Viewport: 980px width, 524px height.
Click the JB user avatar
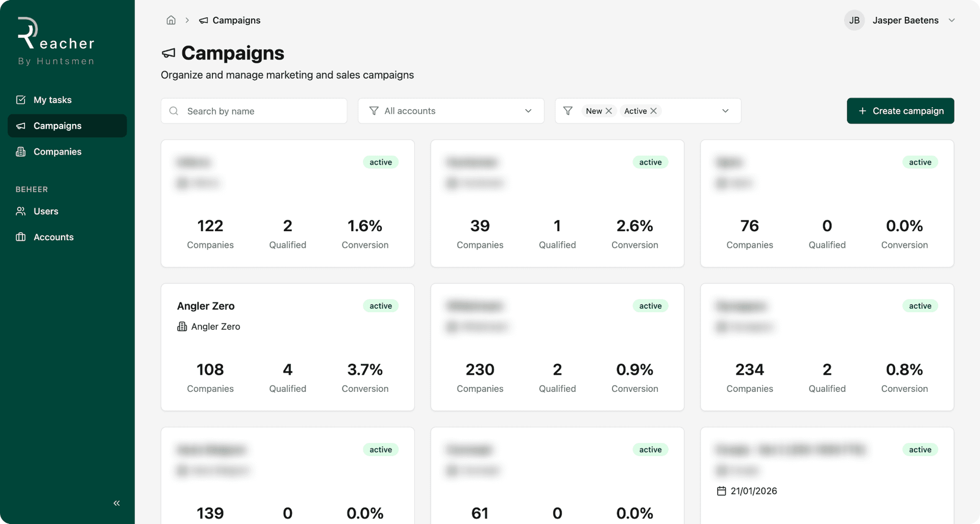[854, 20]
